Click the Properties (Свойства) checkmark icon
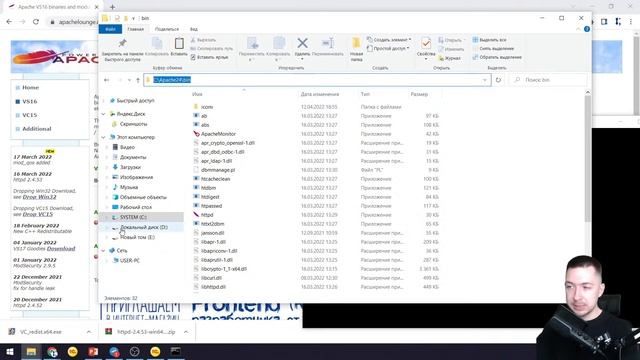 coord(426,43)
